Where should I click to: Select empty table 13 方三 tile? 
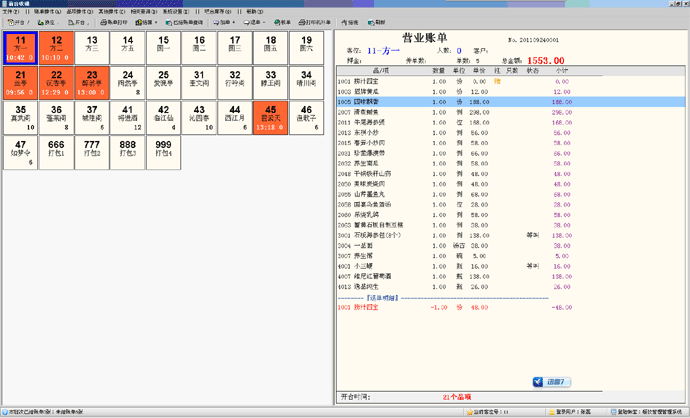pyautogui.click(x=91, y=46)
